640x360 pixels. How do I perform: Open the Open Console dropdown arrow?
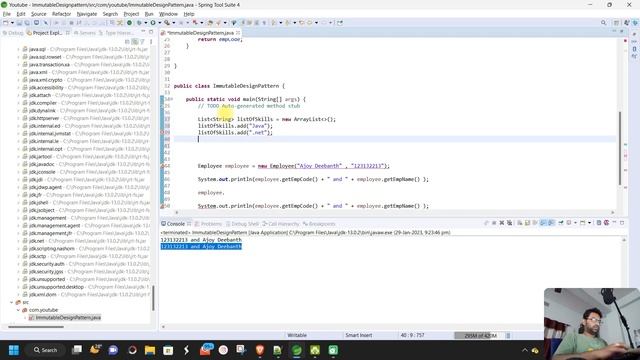(589, 223)
